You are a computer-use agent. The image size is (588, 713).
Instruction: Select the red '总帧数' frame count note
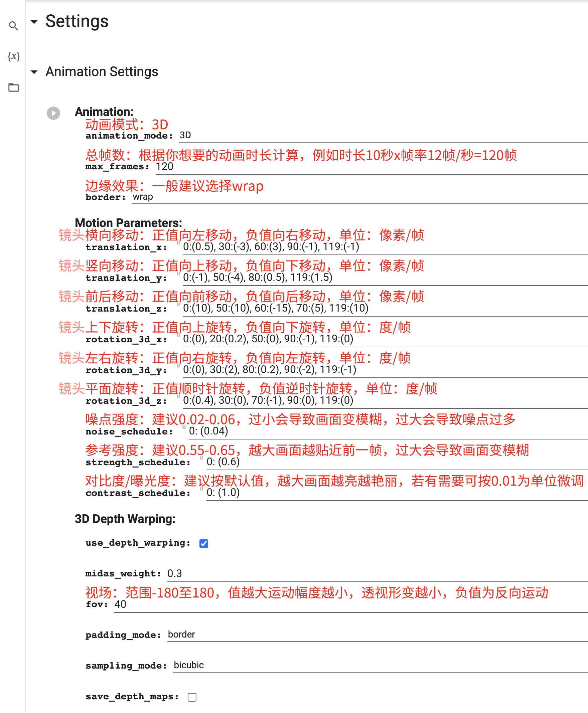coord(301,155)
